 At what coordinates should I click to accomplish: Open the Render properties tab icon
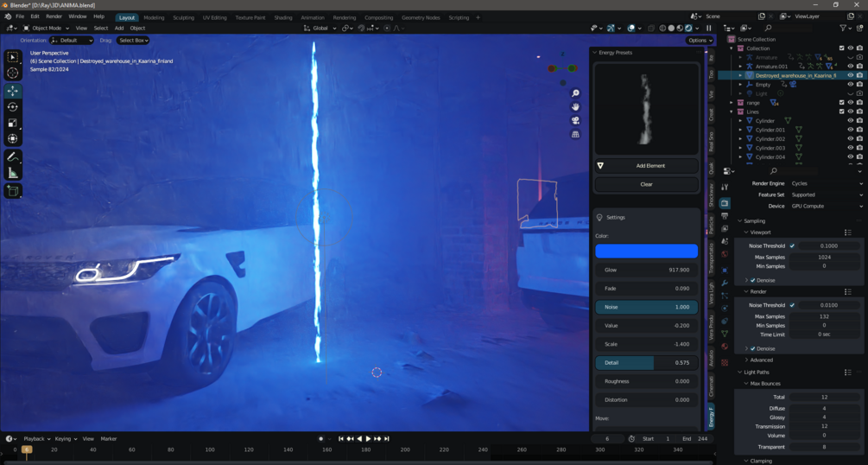[725, 203]
